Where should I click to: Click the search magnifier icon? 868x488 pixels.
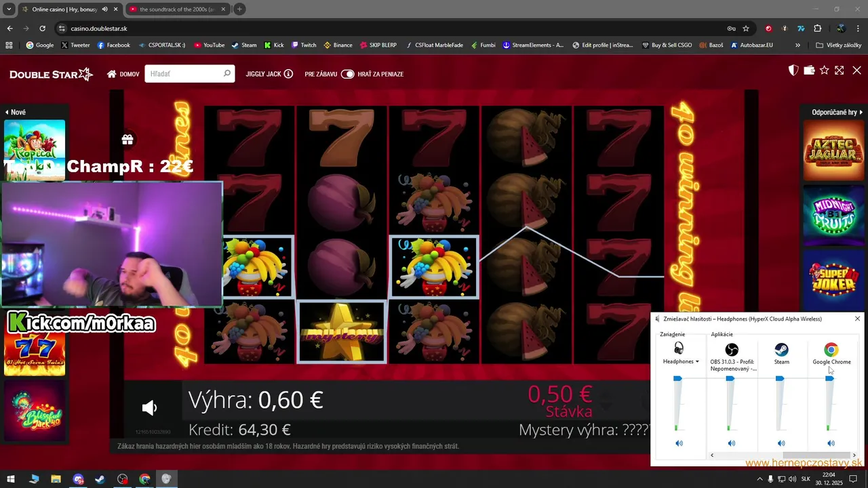coord(227,73)
